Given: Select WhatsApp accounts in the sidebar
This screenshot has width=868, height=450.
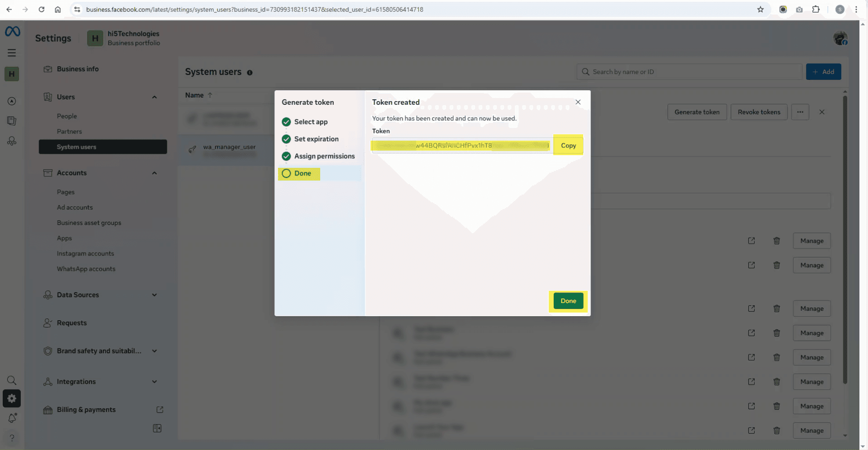Looking at the screenshot, I should tap(86, 269).
